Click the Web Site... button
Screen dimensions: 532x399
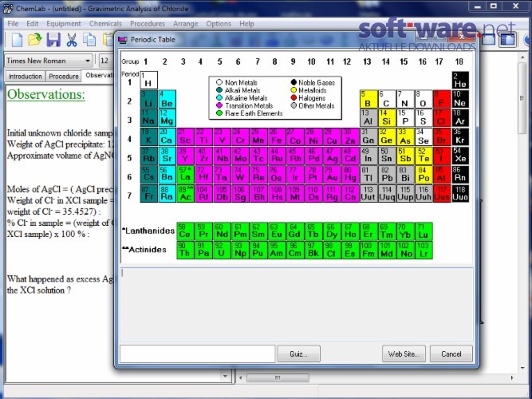click(404, 354)
